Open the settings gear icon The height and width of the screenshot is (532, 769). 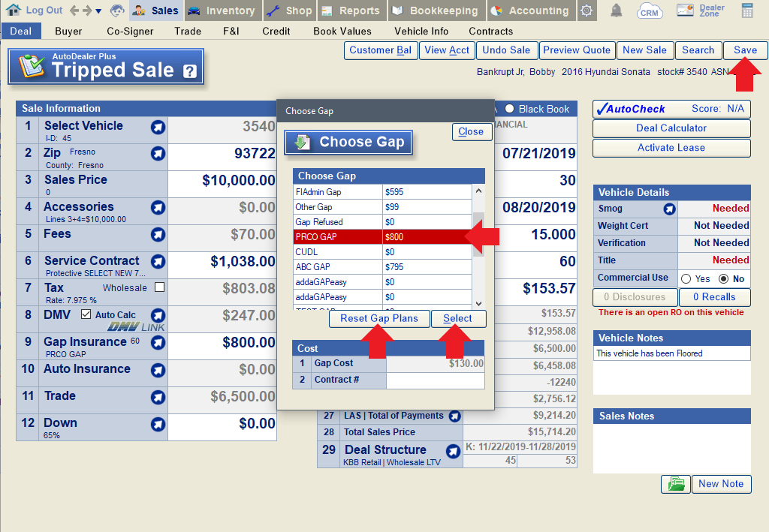pyautogui.click(x=586, y=11)
